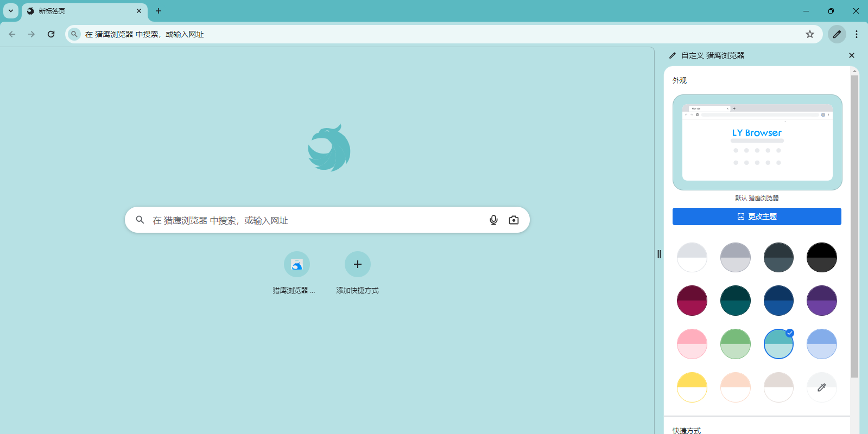Pick the yellow theme color swatch

click(x=692, y=387)
